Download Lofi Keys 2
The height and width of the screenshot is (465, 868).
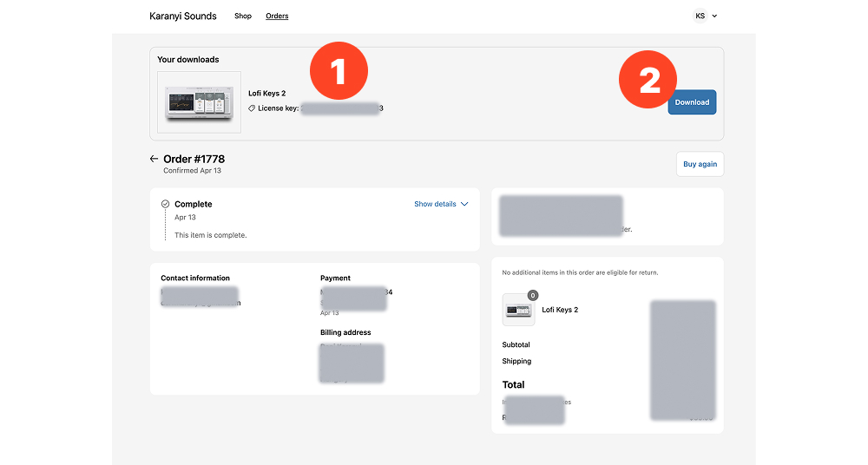coord(692,102)
